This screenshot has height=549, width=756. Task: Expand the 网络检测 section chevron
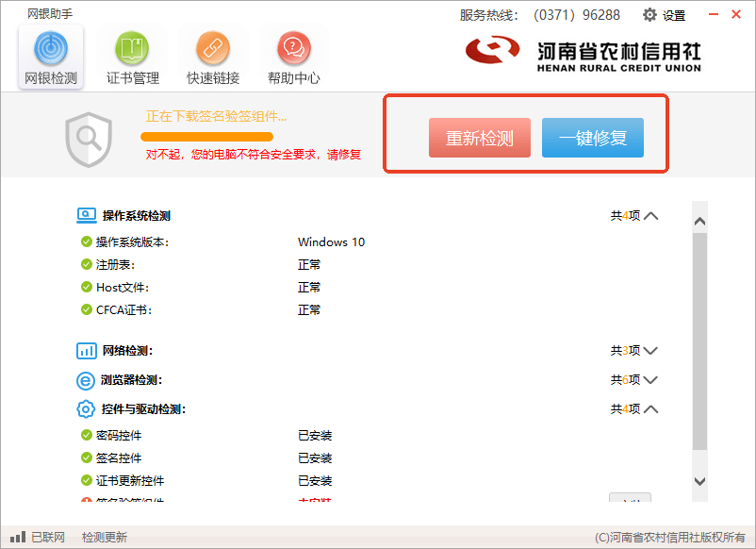[x=649, y=351]
